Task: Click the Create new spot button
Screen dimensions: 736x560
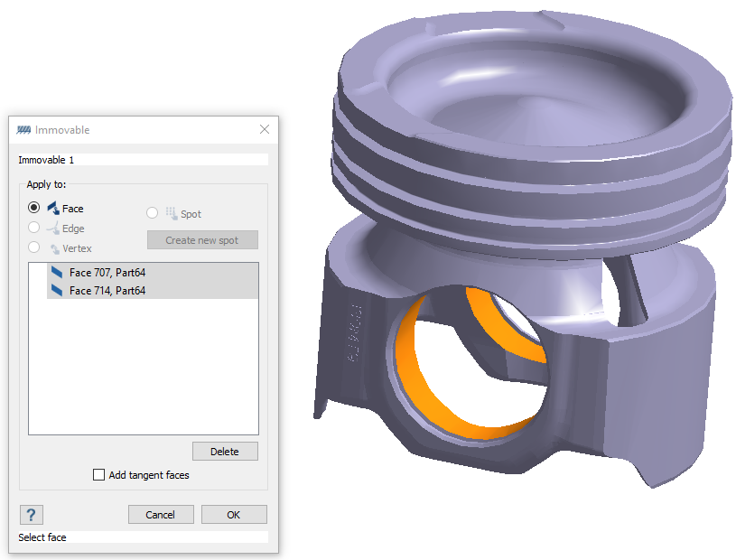Action: coord(202,240)
